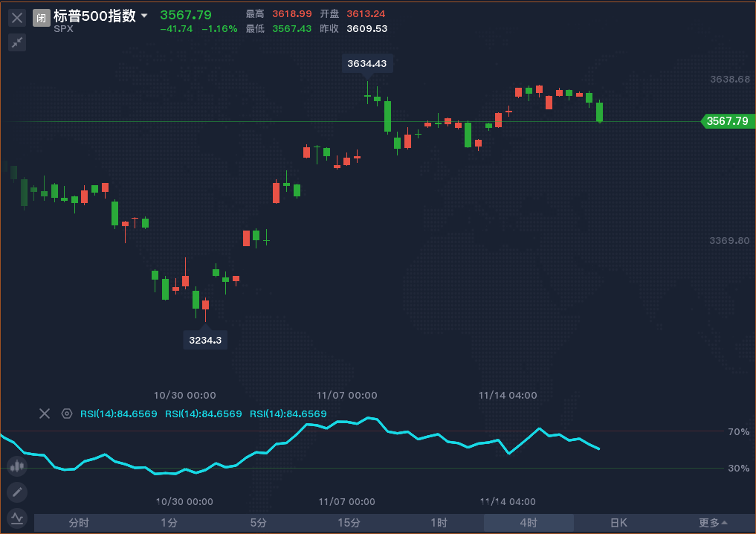Click the 11/14 04:00 label under candlesticks

pyautogui.click(x=508, y=396)
